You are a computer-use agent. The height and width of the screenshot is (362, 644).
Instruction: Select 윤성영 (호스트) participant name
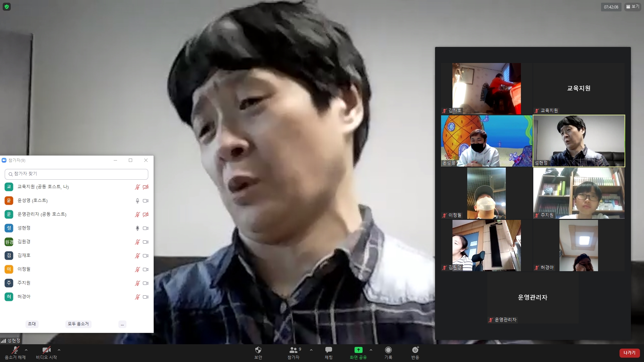click(x=33, y=200)
